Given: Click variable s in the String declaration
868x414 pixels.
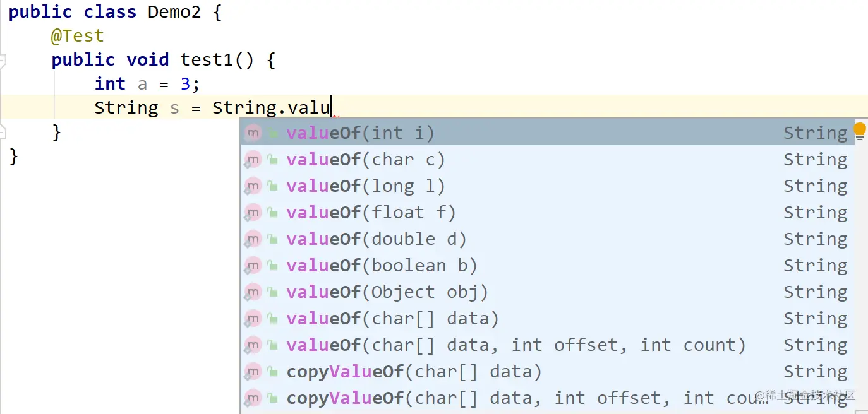Looking at the screenshot, I should tap(174, 108).
